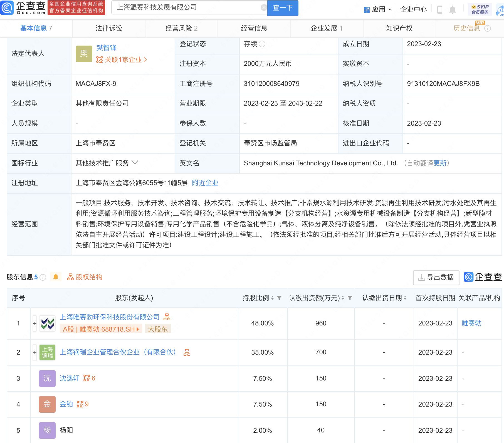504x443 pixels.
Task: Switch to 法律诉讼 tab
Action: click(109, 28)
